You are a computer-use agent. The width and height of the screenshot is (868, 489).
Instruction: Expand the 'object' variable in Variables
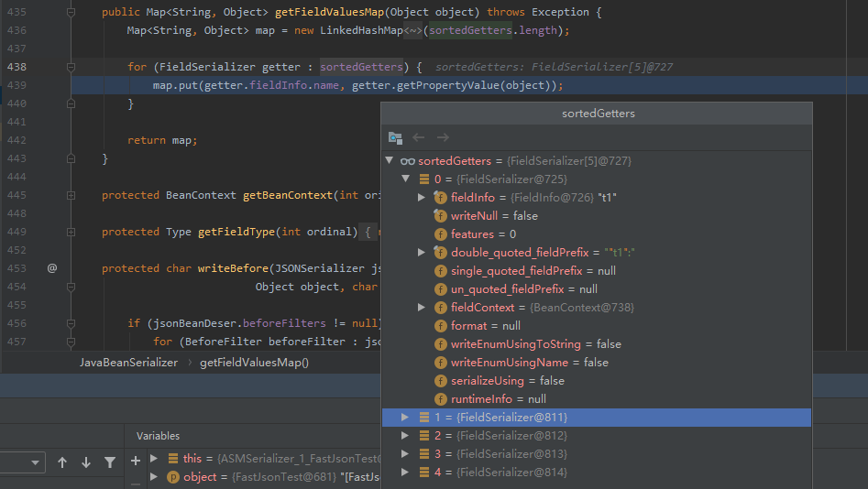[154, 476]
